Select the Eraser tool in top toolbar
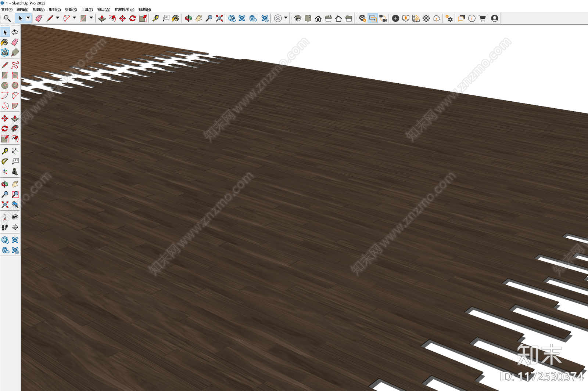 point(39,18)
